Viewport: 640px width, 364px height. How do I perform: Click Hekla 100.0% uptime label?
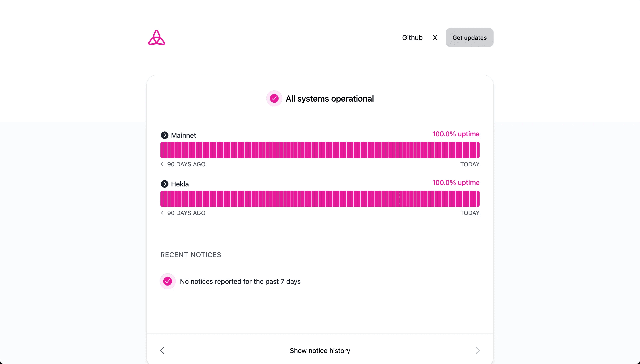pos(456,183)
